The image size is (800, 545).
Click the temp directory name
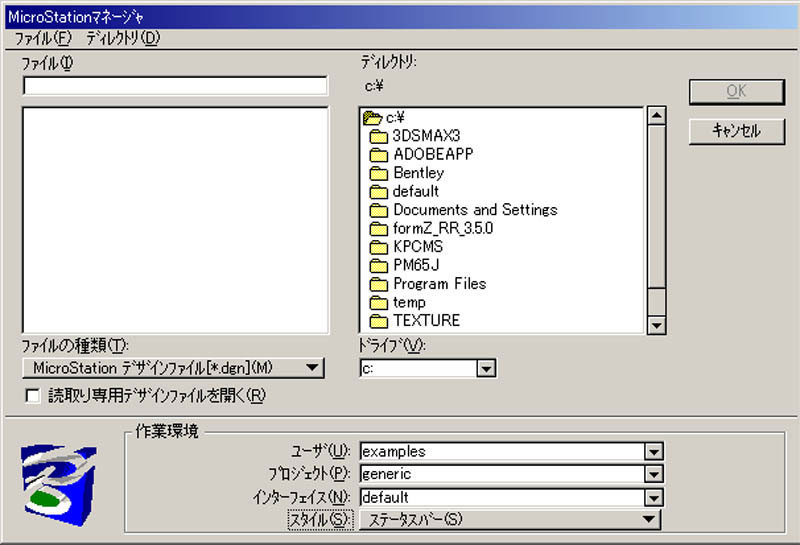pos(409,303)
